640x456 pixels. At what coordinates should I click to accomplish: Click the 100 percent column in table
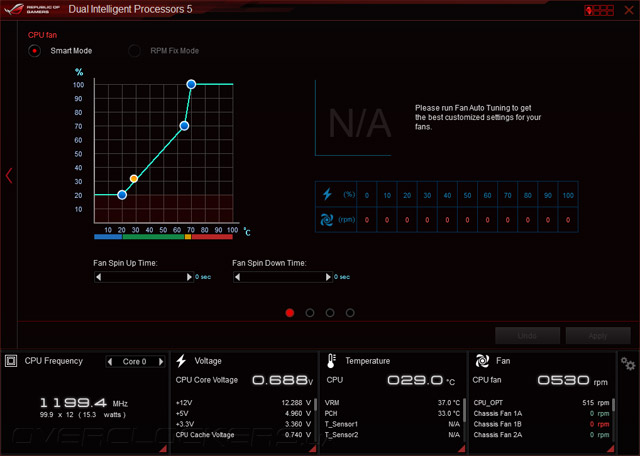point(568,207)
